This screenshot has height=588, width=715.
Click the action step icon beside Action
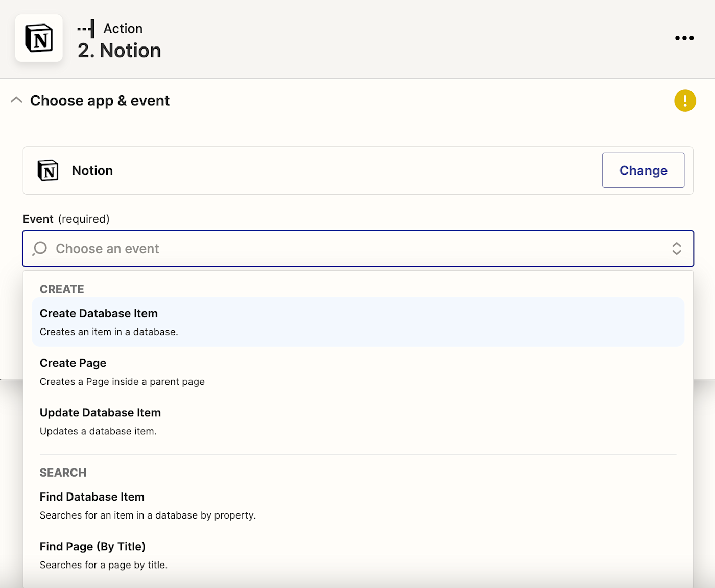click(x=86, y=29)
